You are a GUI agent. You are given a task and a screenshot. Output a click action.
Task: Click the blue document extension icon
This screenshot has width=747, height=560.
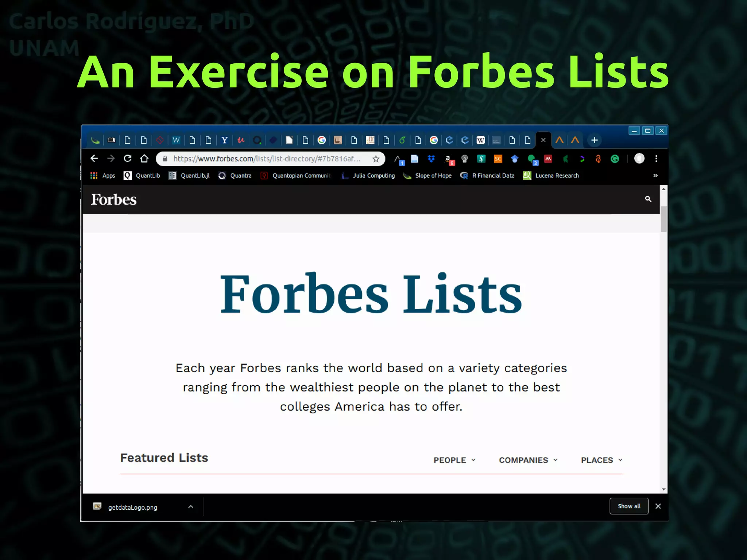[x=415, y=159]
